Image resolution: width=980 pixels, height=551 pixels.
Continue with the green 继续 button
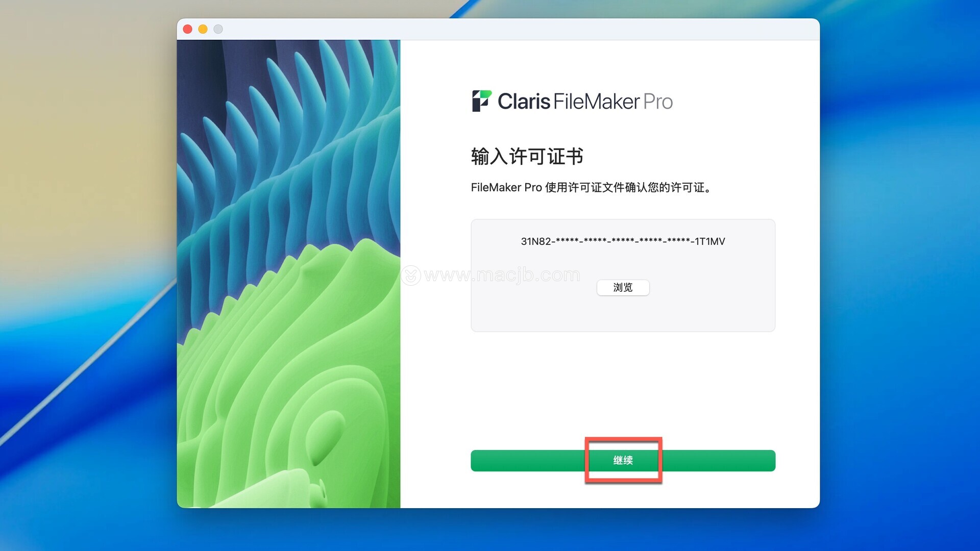click(x=623, y=461)
